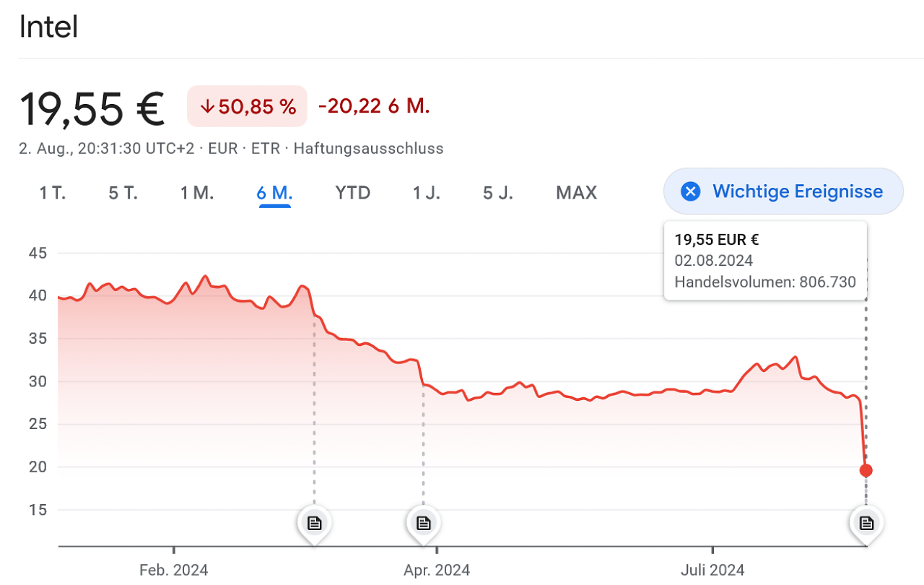Select the active 6 M. range tab
Viewport: 924px width, 585px height.
tap(274, 193)
